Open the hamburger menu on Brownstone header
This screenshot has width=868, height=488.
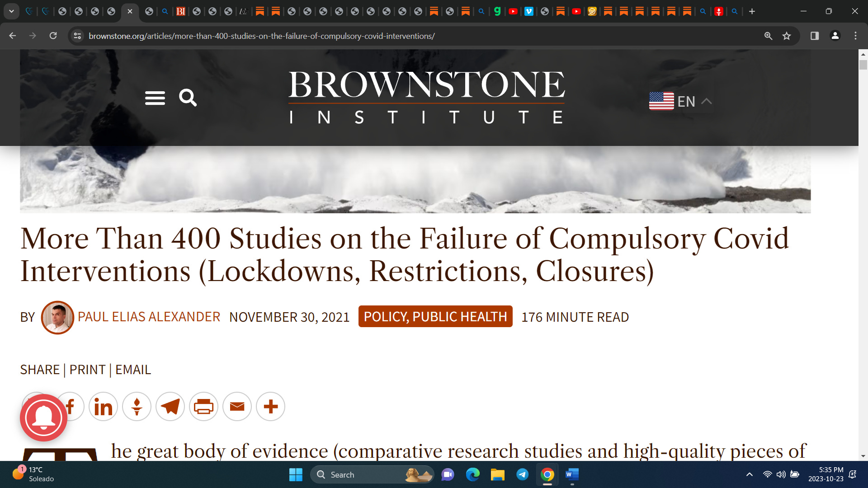point(155,98)
